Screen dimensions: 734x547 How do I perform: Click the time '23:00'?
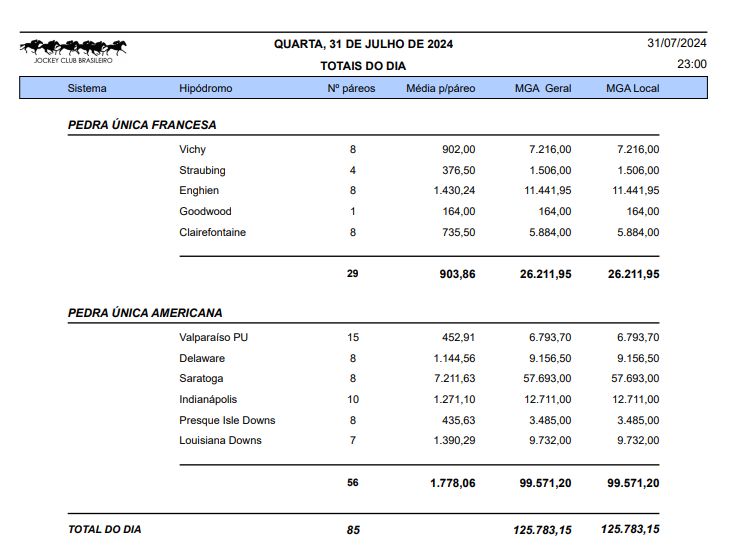click(691, 64)
